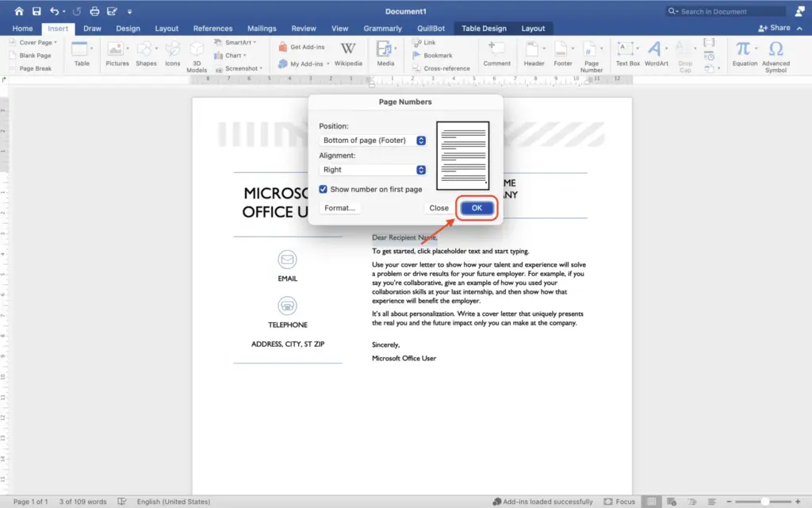
Task: Open Advanced Symbol
Action: 776,56
